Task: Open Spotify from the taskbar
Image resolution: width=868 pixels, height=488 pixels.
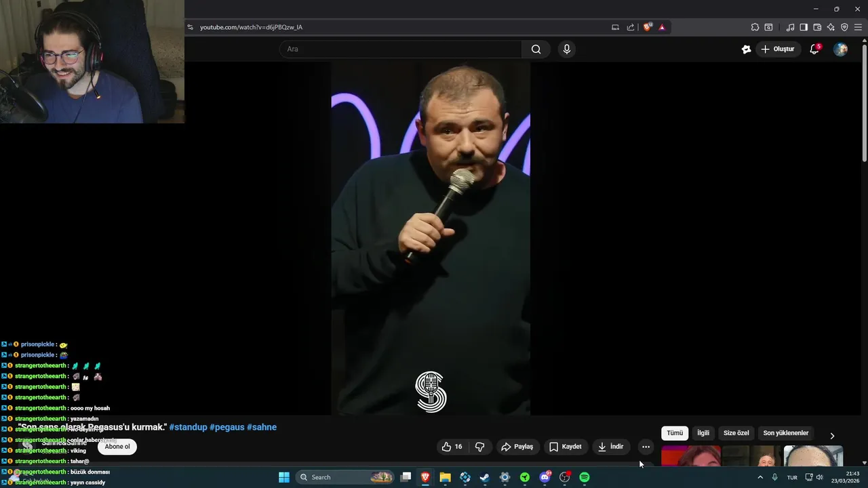Action: pos(585,477)
